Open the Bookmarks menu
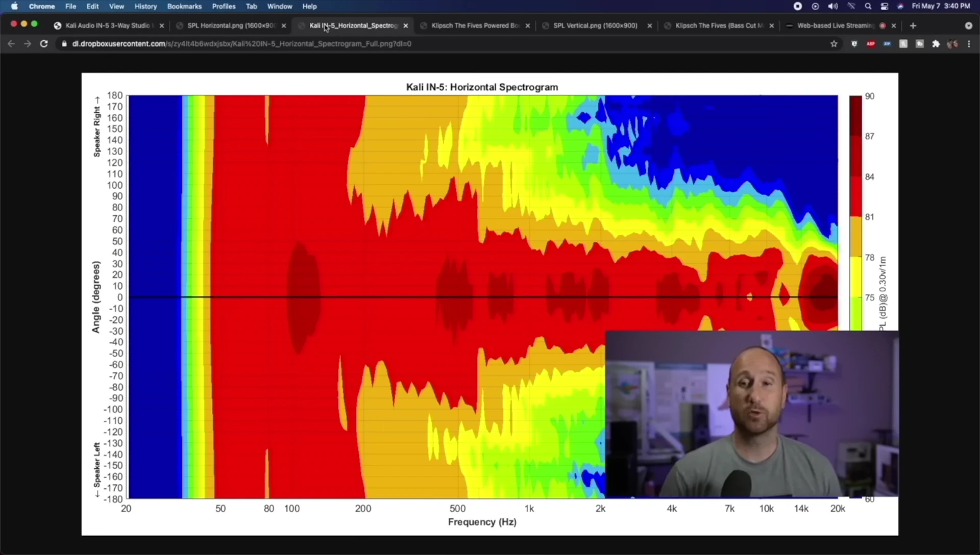This screenshot has width=980, height=555. (x=184, y=6)
